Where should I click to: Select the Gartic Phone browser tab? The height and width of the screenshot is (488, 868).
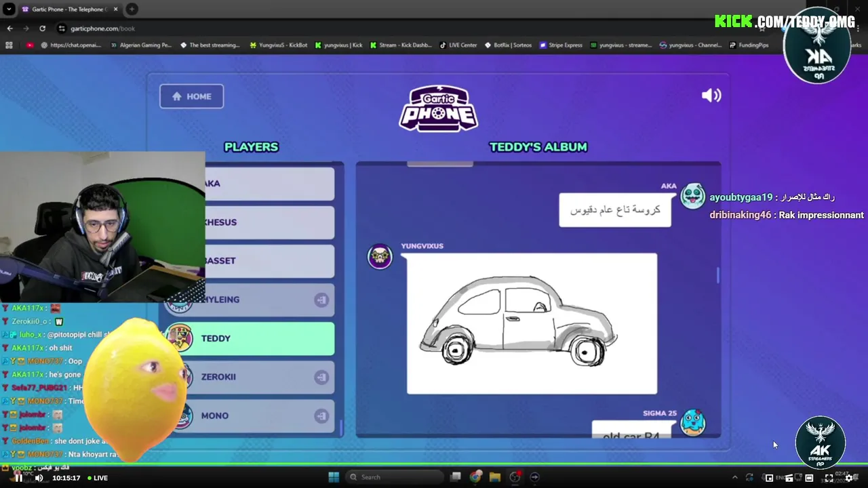(70, 9)
